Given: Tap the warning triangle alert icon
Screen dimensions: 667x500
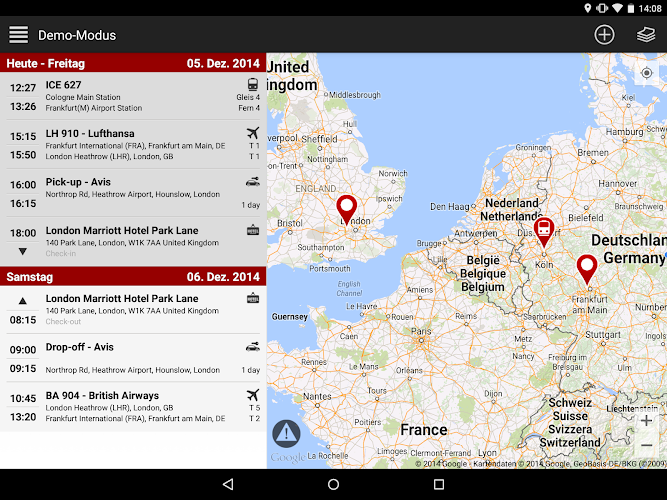Looking at the screenshot, I should (x=286, y=434).
